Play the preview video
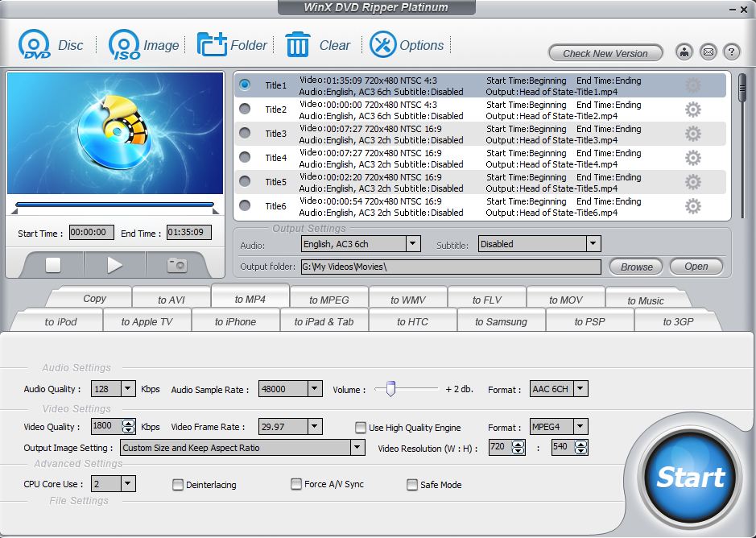The width and height of the screenshot is (756, 538). pos(115,265)
